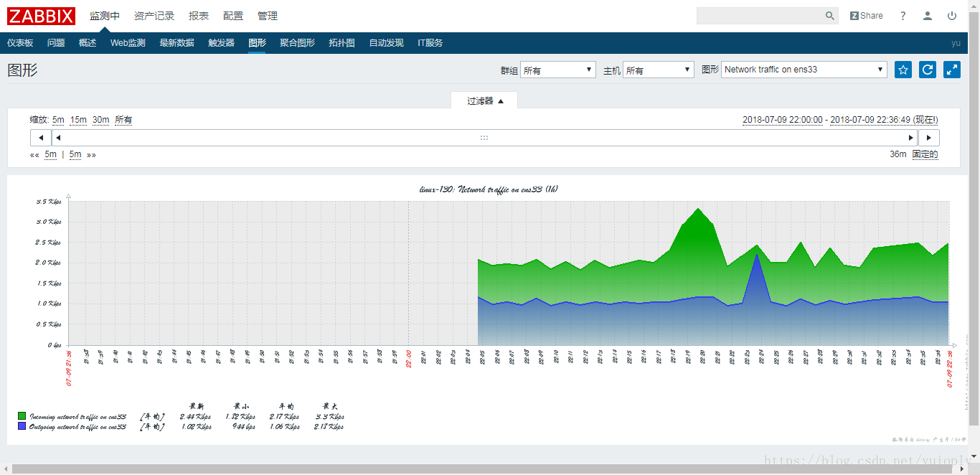Go to the 最新数据 submenu
Screen dimensions: 980x475
[176, 43]
